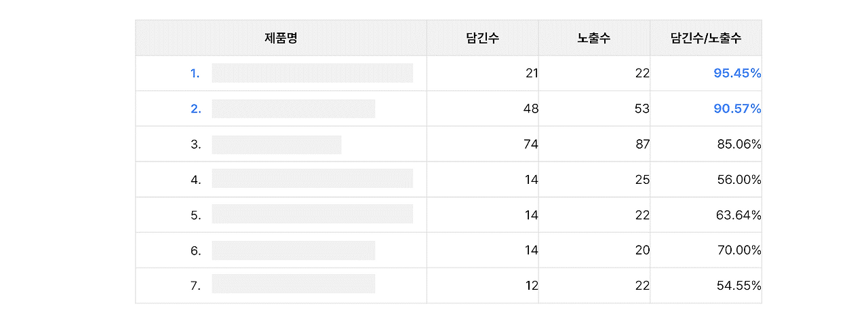Viewport: 868px width, 323px height.
Task: Select the 54.55% ratio cell
Action: click(706, 286)
